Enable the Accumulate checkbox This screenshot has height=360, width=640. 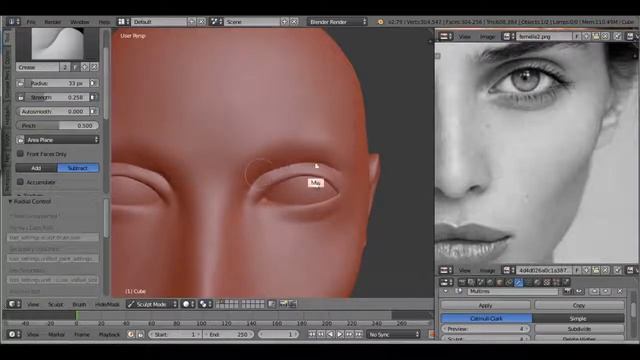[20, 182]
